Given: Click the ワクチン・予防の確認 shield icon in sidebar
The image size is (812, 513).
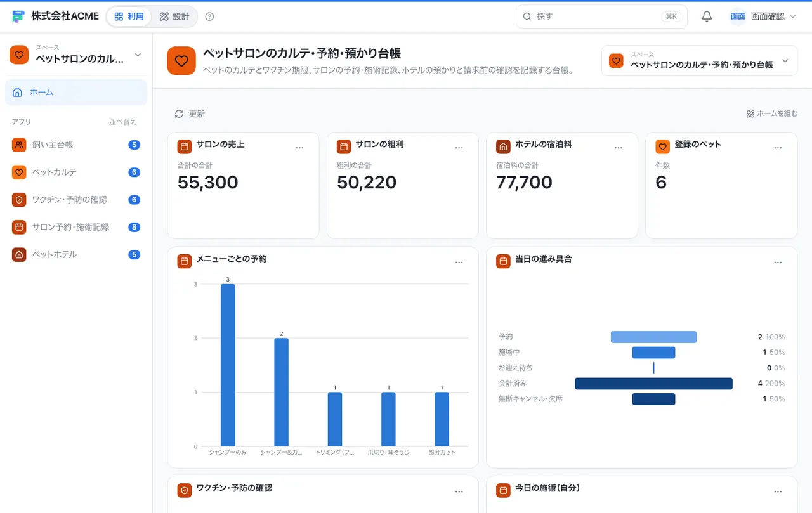Looking at the screenshot, I should [x=19, y=200].
